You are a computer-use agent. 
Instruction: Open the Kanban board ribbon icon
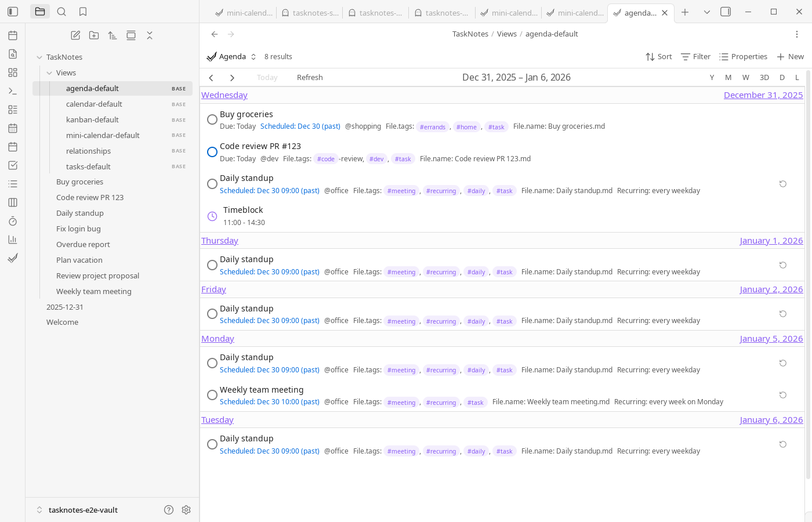[13, 202]
